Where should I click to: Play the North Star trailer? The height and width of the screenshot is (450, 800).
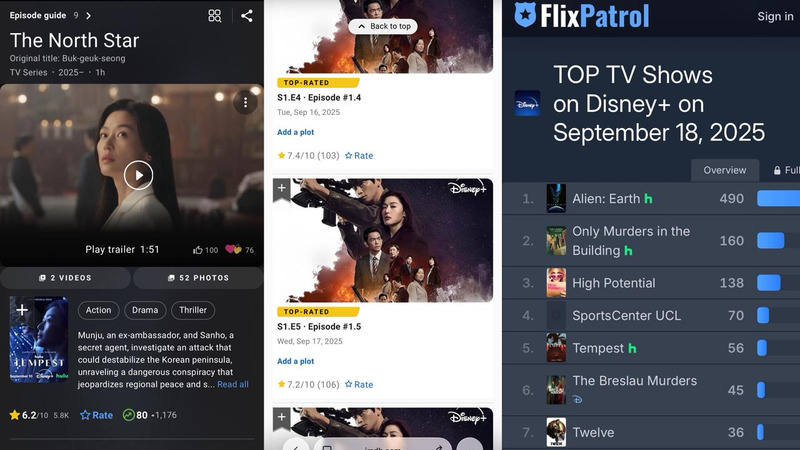(x=138, y=176)
